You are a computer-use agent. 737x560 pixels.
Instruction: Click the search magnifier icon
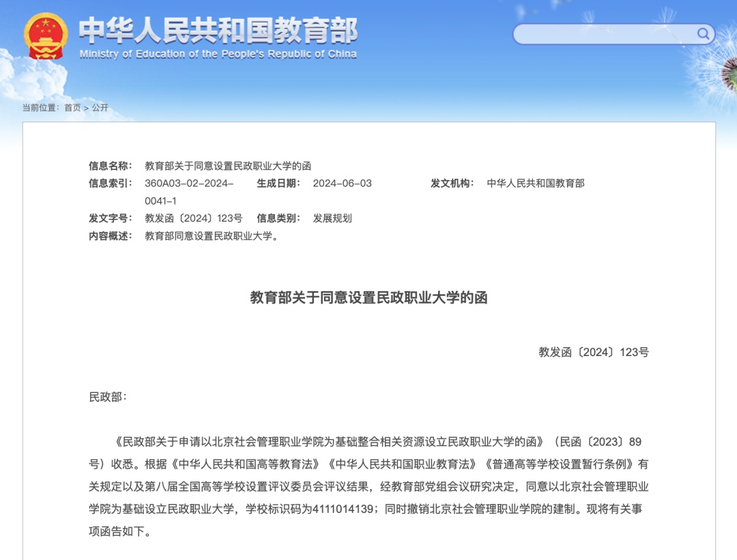pyautogui.click(x=703, y=34)
